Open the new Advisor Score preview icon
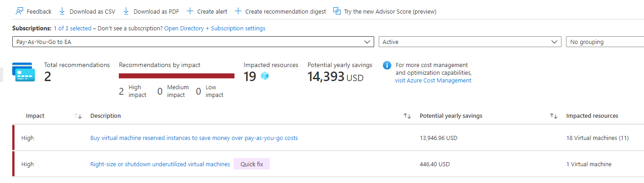Screen dimensions: 644x183 (337, 11)
